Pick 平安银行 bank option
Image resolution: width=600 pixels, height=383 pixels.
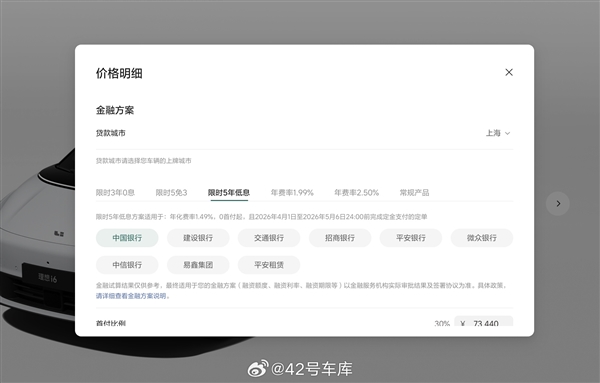tap(411, 238)
